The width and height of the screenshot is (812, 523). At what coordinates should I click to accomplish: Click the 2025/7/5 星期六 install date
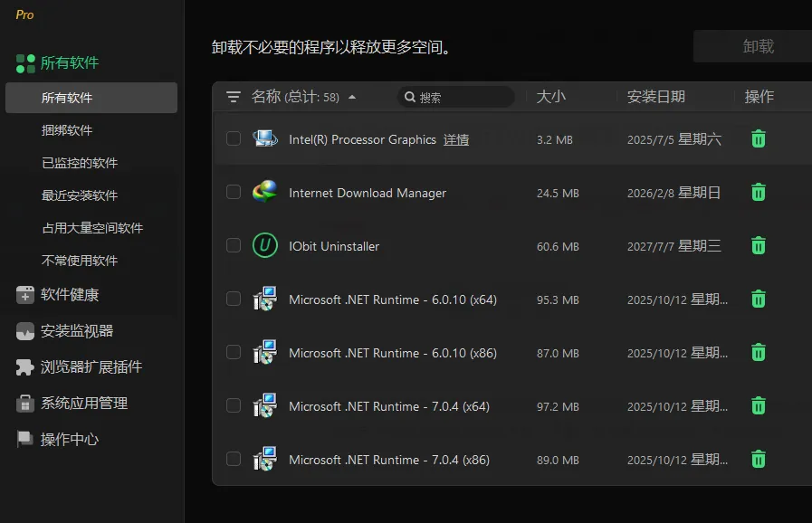(x=674, y=139)
